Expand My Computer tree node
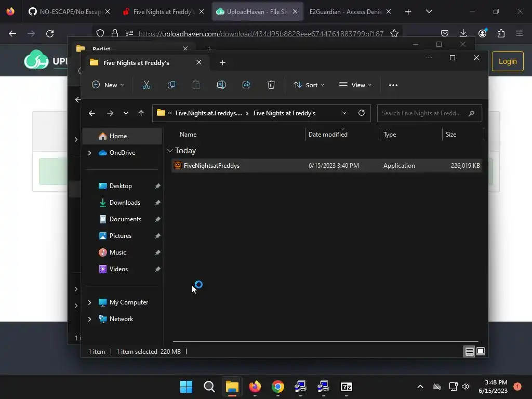Image resolution: width=532 pixels, height=399 pixels. tap(89, 302)
